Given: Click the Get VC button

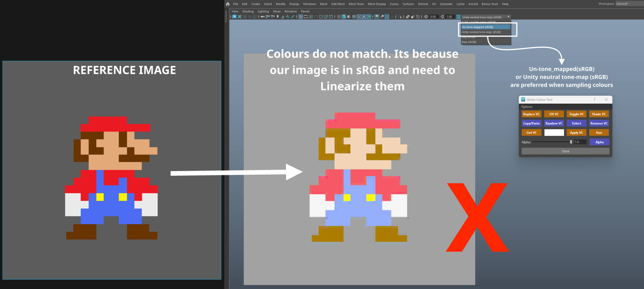Looking at the screenshot, I should point(531,133).
